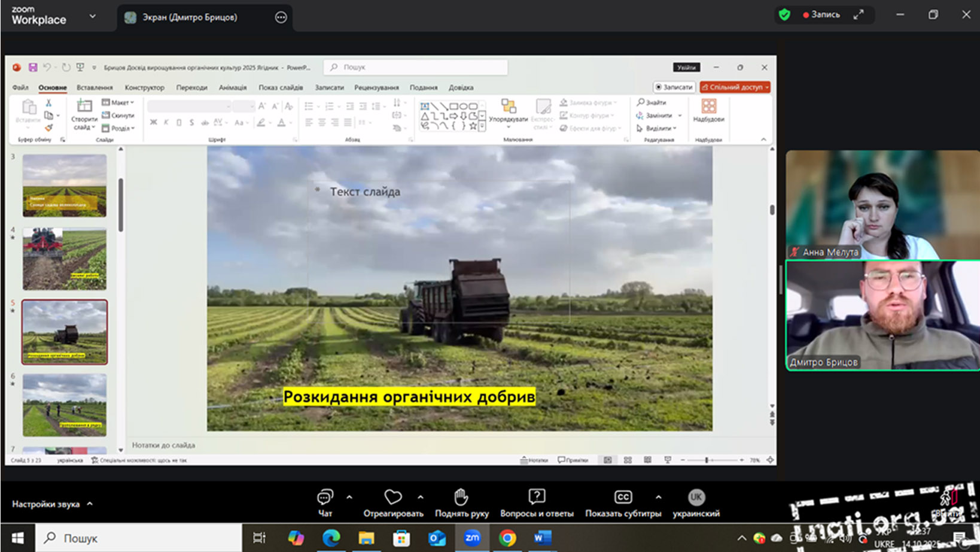Image resolution: width=980 pixels, height=552 pixels.
Task: Select slide 4 thumbnail with red tractor
Action: tap(65, 259)
